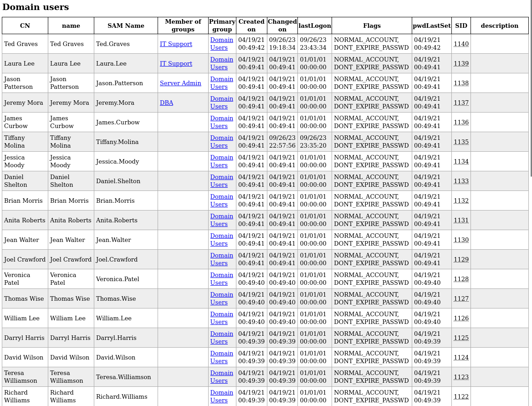Select the Darryl.Harris SAM name cell
This screenshot has height=406, width=532.
click(126, 338)
